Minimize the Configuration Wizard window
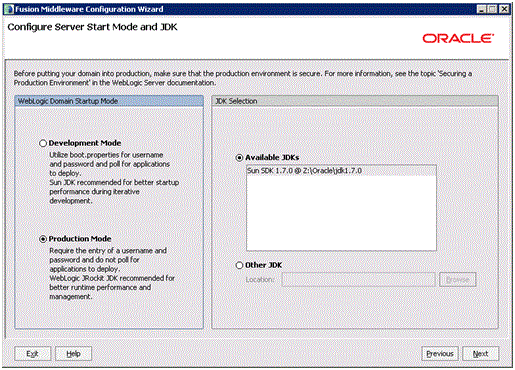Viewport: 515px width, 370px height. 481,9
